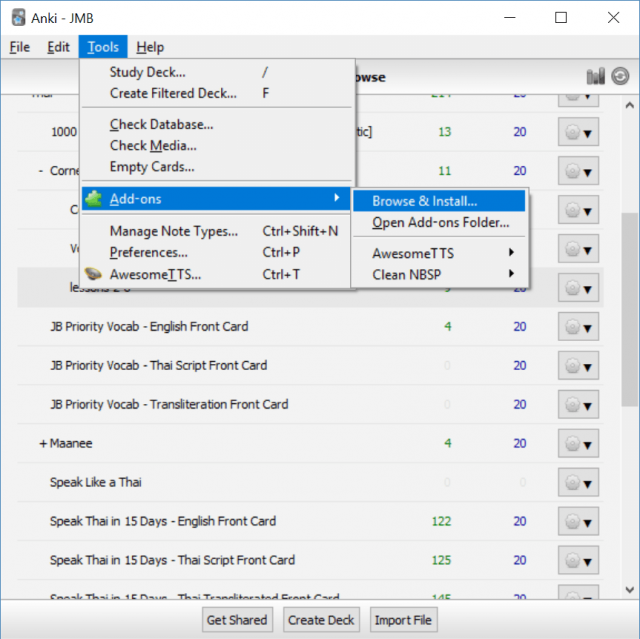Click the green Add-ons puzzle icon
This screenshot has width=640, height=639.
point(94,199)
